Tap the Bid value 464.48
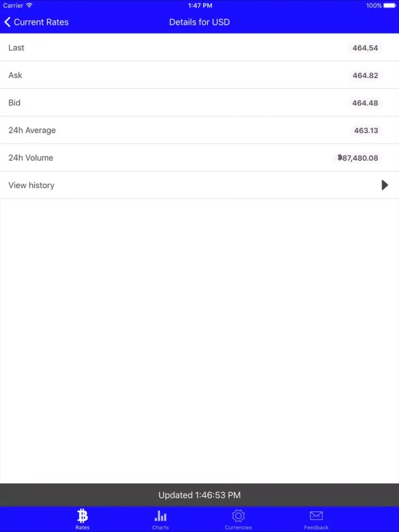 pyautogui.click(x=365, y=103)
